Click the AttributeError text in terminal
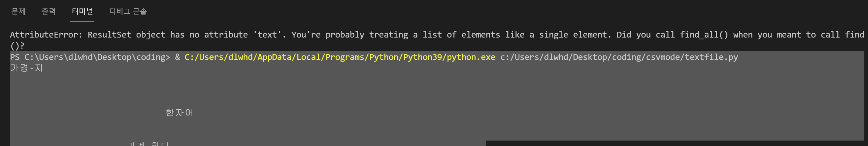868x146 pixels. click(x=46, y=35)
